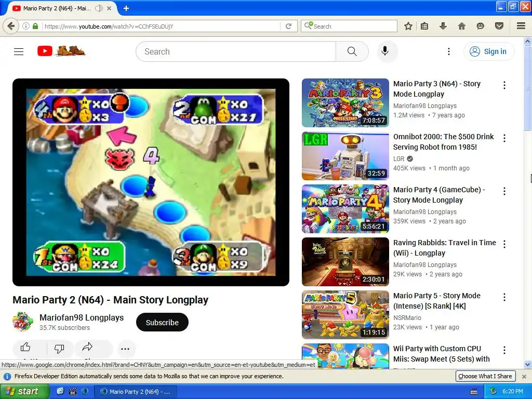Click the taskbar clock showing 6:20 PM
The height and width of the screenshot is (399, 532).
[x=513, y=391]
